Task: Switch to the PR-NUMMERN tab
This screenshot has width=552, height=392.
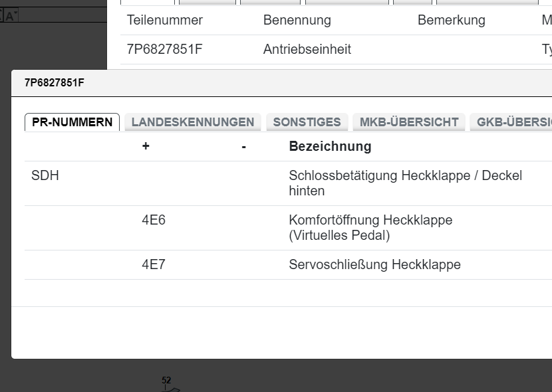Action: pyautogui.click(x=71, y=122)
